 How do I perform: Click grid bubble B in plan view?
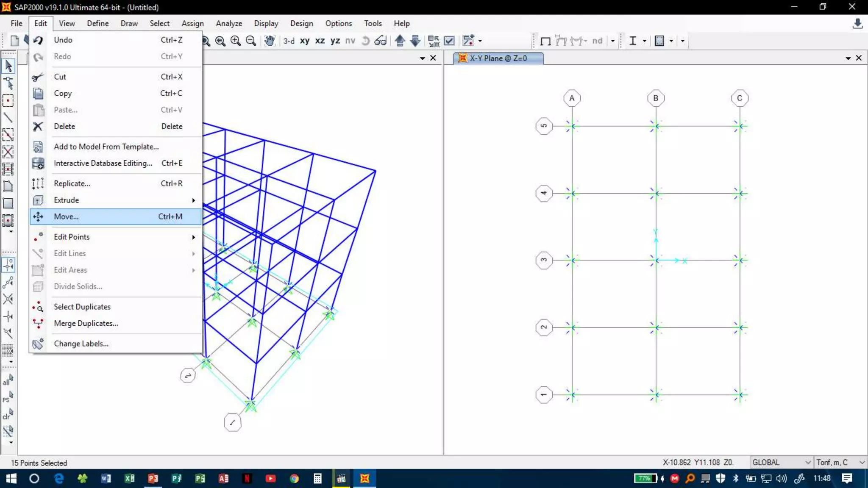655,98
